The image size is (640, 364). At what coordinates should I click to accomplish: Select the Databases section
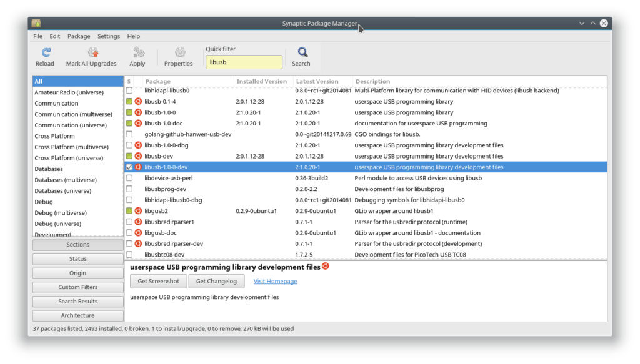point(78,169)
